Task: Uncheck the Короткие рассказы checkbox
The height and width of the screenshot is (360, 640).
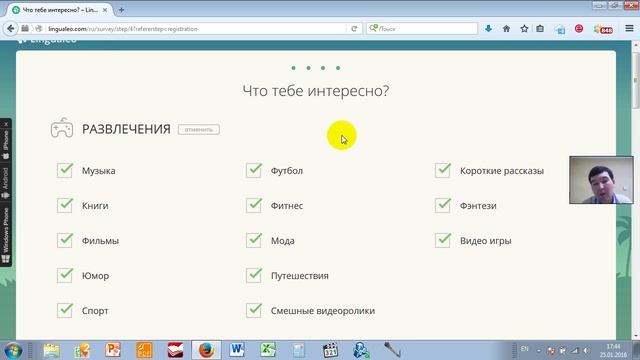Action: coord(442,170)
